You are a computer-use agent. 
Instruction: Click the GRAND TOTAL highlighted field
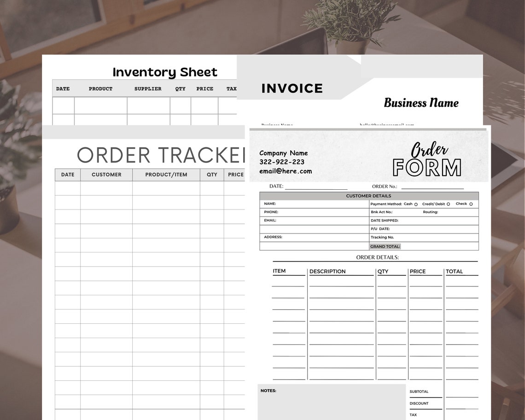[385, 246]
